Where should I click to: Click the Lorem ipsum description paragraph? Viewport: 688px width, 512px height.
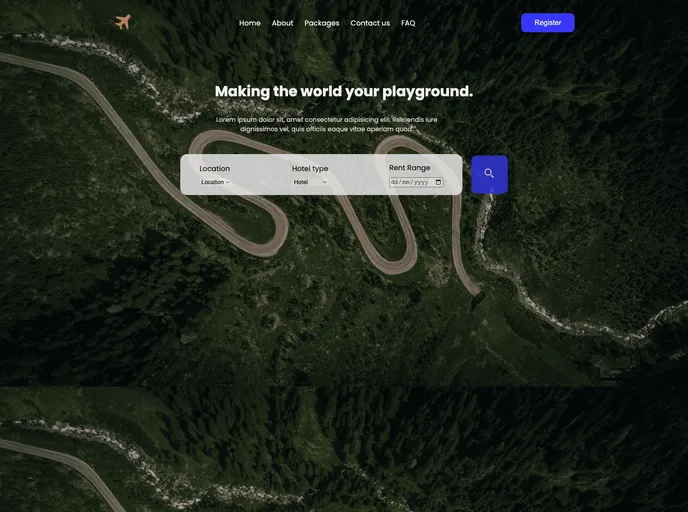click(327, 124)
